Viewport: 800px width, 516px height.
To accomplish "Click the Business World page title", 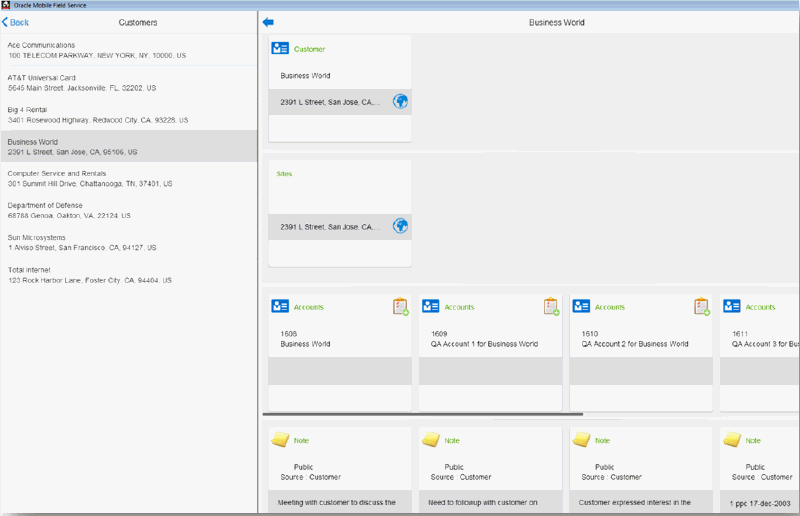I will (557, 22).
